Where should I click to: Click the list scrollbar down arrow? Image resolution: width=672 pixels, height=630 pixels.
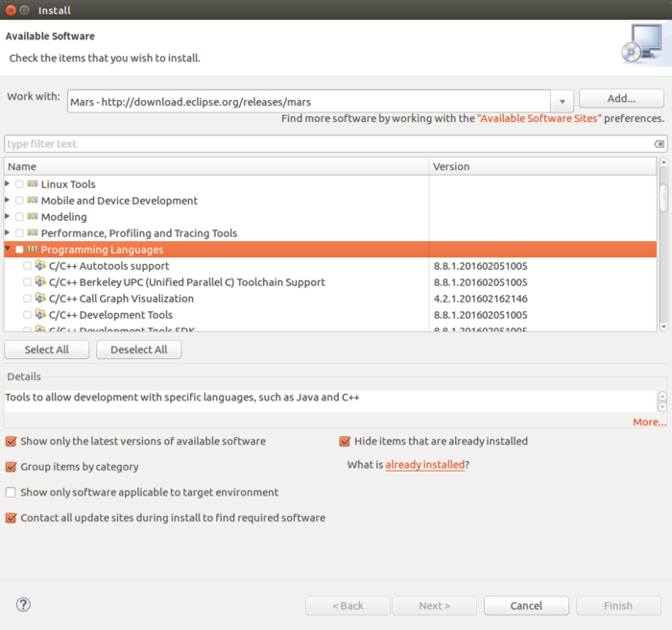coord(663,327)
